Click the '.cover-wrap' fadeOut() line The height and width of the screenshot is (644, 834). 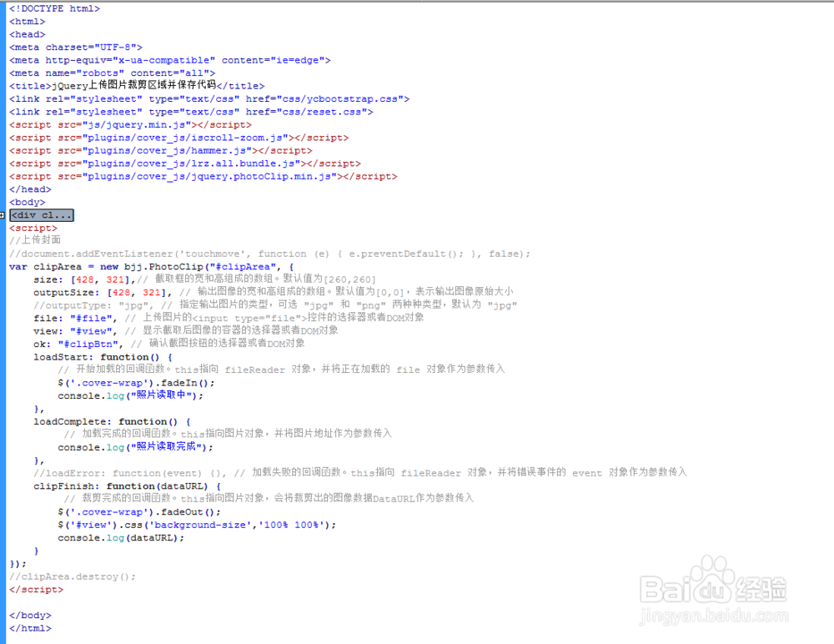pos(139,512)
